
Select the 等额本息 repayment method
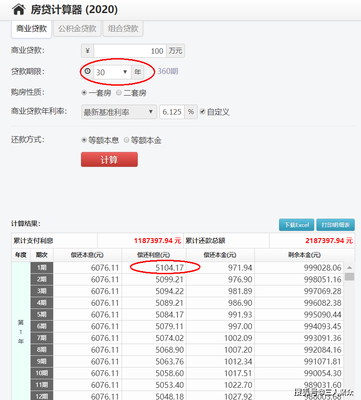point(84,140)
